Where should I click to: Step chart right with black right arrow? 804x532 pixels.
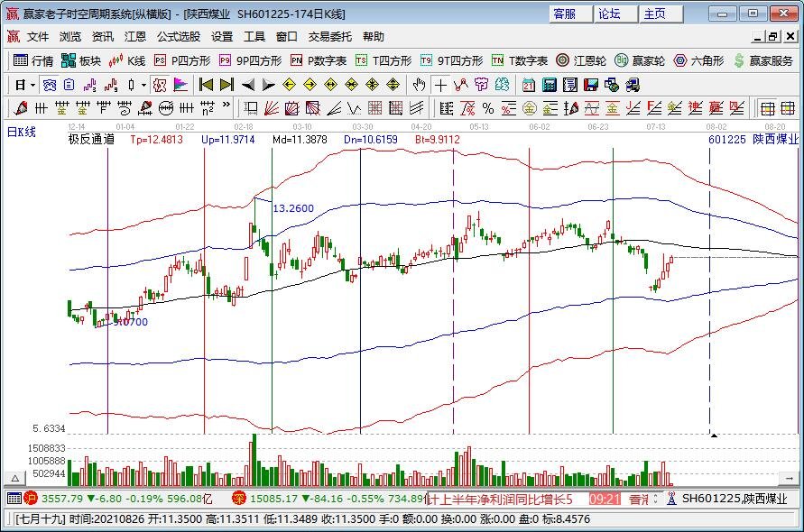pos(268,85)
